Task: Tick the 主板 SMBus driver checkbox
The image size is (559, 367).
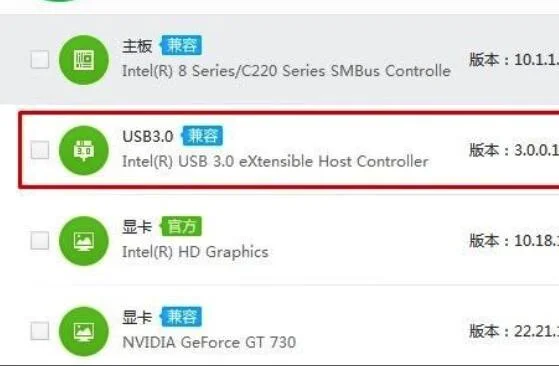Action: point(40,60)
